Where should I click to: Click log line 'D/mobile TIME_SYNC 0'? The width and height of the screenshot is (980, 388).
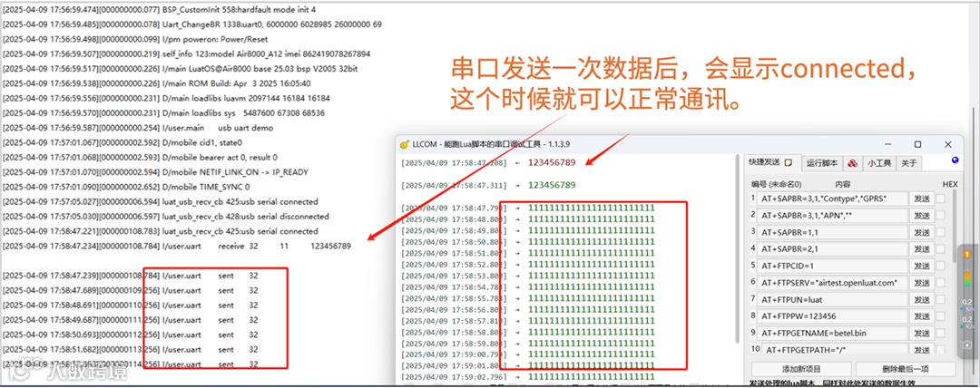pos(127,187)
